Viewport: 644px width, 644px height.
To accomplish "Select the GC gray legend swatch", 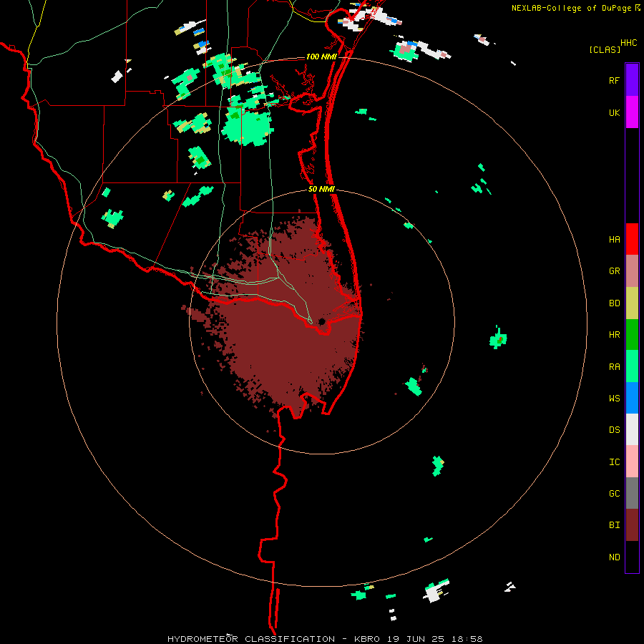I will click(632, 493).
